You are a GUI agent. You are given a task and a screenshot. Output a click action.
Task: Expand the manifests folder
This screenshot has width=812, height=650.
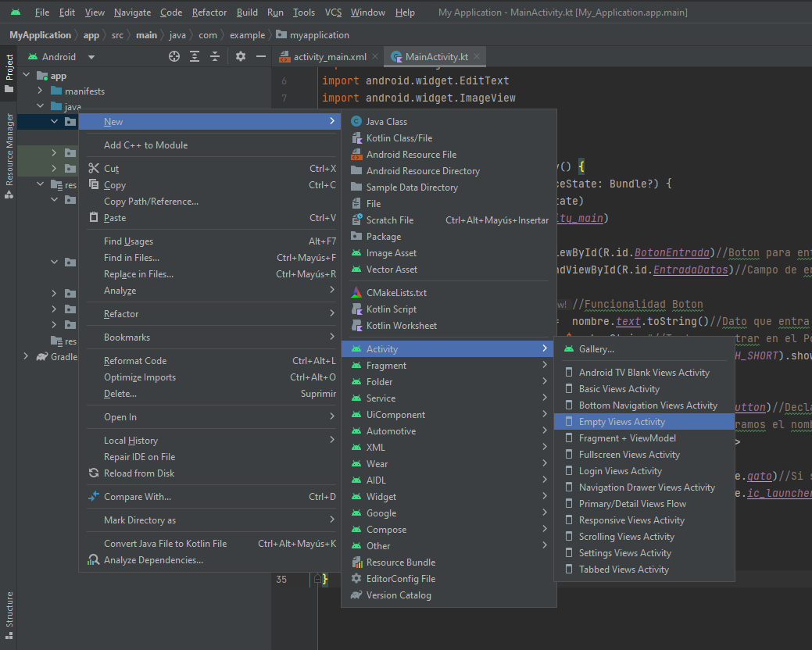pyautogui.click(x=40, y=91)
